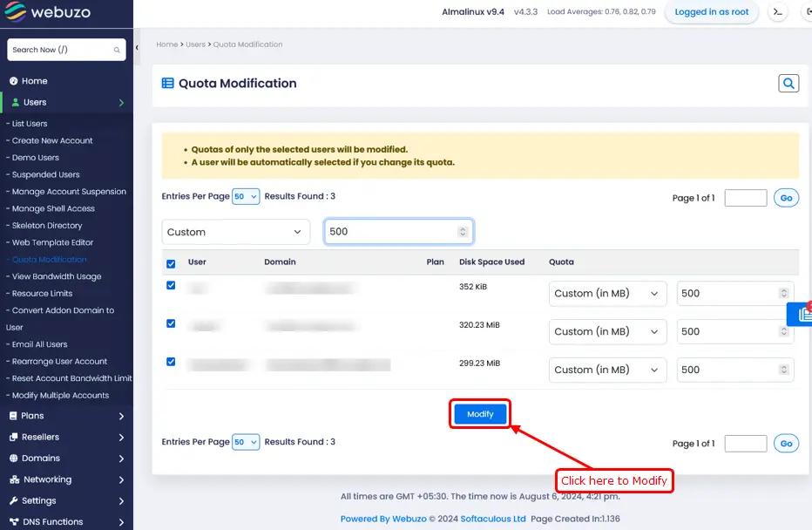
Task: Expand the Plans sidebar section
Action: [x=35, y=416]
